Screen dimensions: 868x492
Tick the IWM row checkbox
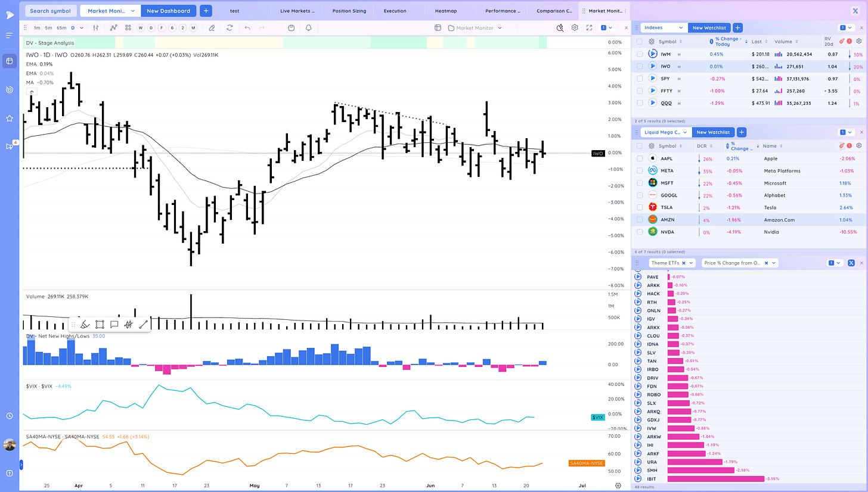[x=639, y=54]
